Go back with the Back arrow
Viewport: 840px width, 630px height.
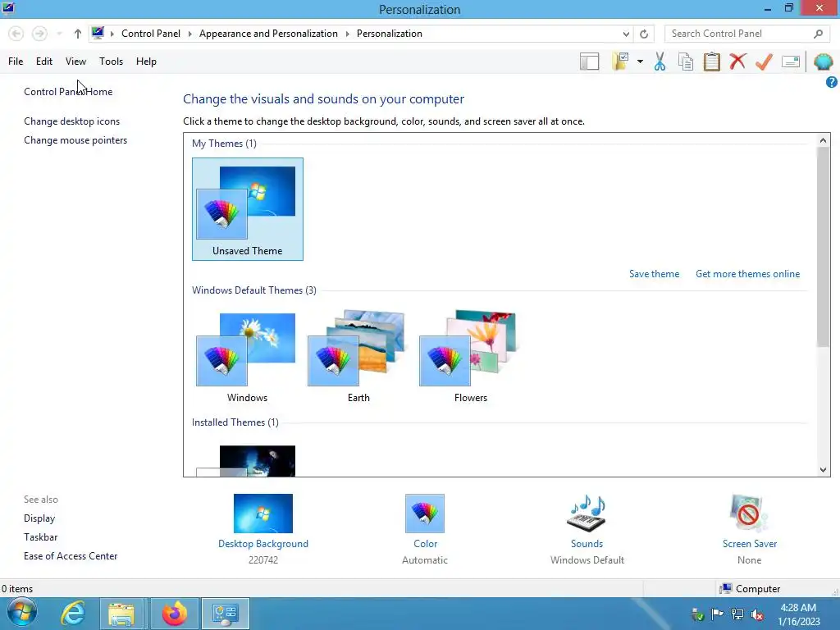click(16, 34)
